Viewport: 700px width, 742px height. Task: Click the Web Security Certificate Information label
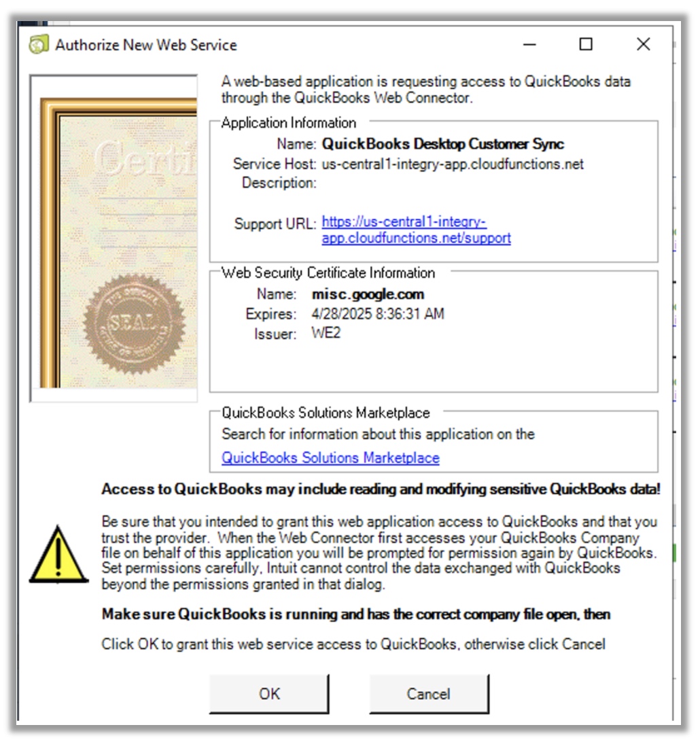coord(328,272)
